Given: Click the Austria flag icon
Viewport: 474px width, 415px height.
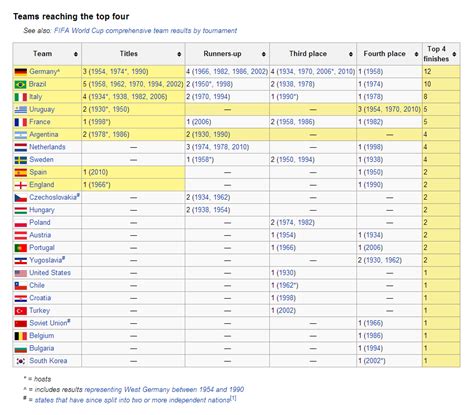Looking at the screenshot, I should point(21,235).
